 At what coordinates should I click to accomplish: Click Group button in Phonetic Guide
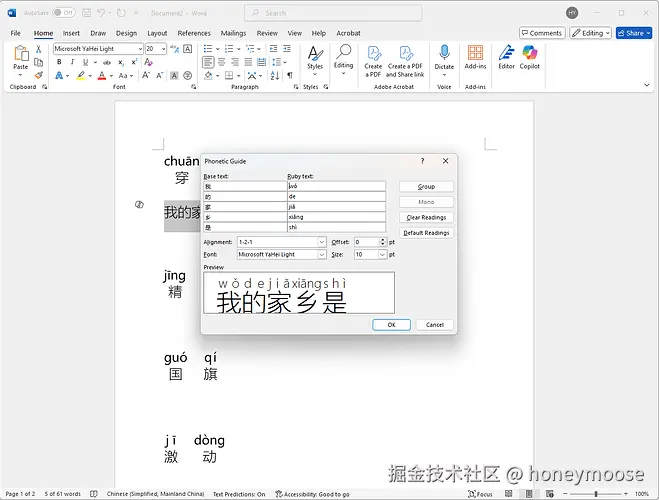click(x=426, y=187)
